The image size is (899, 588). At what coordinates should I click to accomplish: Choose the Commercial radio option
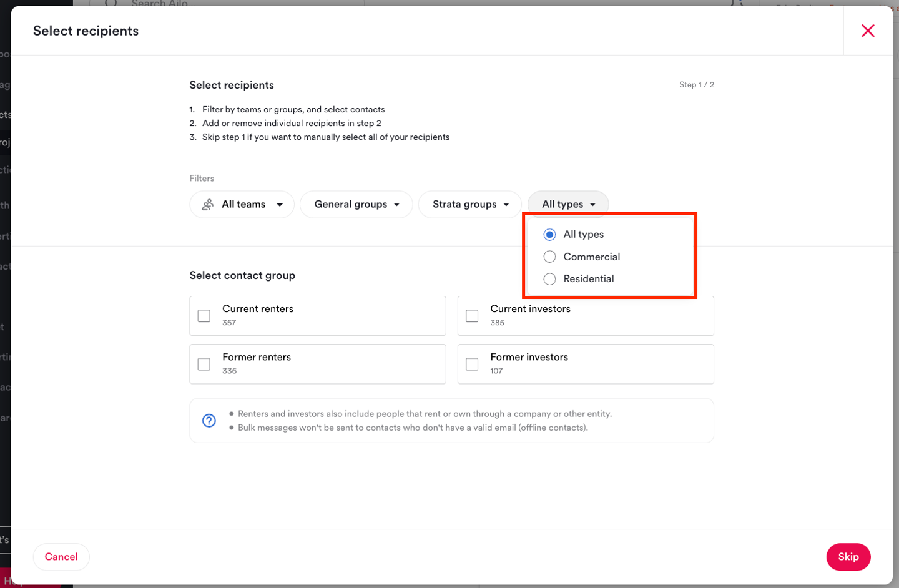[549, 257]
